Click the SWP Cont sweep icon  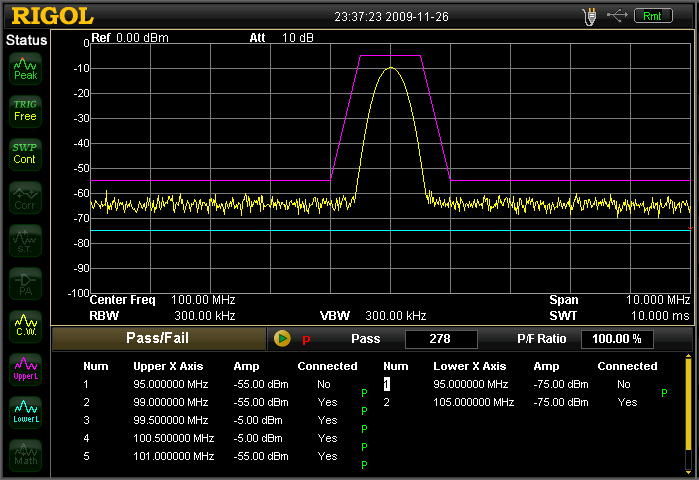(x=25, y=154)
